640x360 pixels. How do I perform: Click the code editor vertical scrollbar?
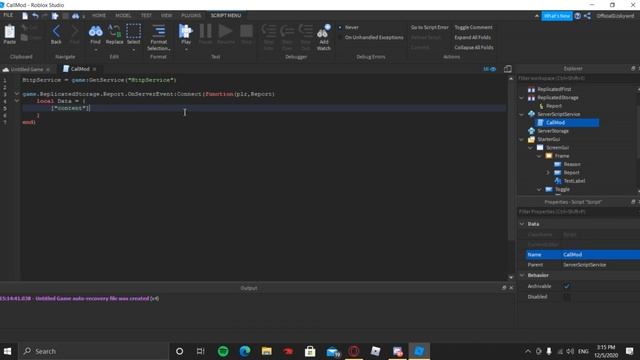pos(511,178)
